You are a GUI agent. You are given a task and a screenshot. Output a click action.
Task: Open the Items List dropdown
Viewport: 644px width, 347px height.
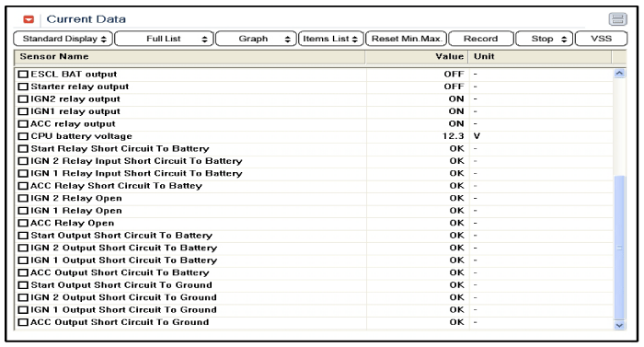330,39
